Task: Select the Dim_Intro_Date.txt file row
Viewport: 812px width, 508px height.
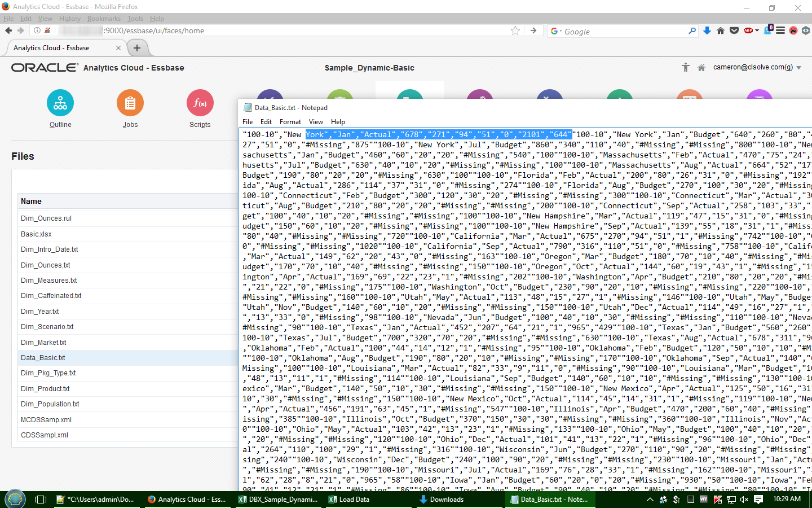Action: (127, 249)
